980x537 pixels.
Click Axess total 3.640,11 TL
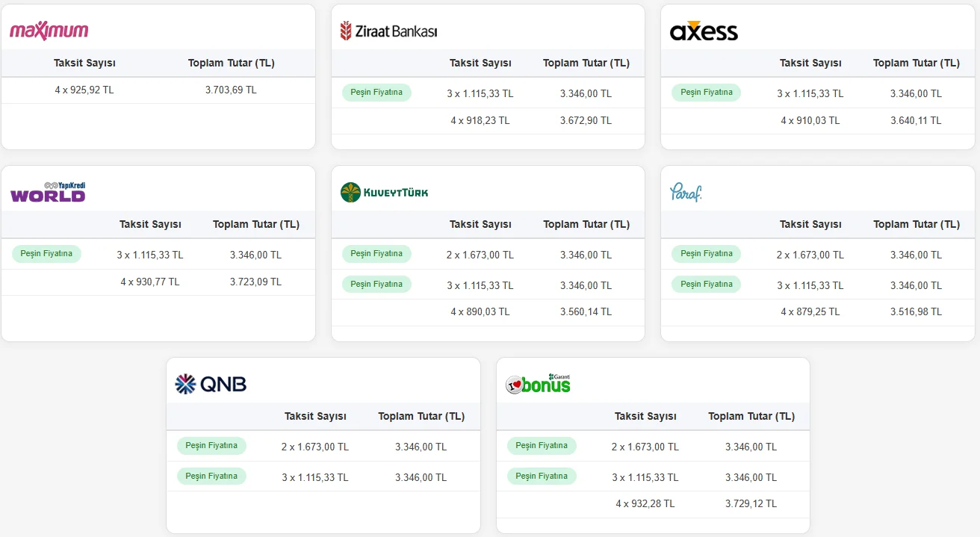[x=916, y=121]
